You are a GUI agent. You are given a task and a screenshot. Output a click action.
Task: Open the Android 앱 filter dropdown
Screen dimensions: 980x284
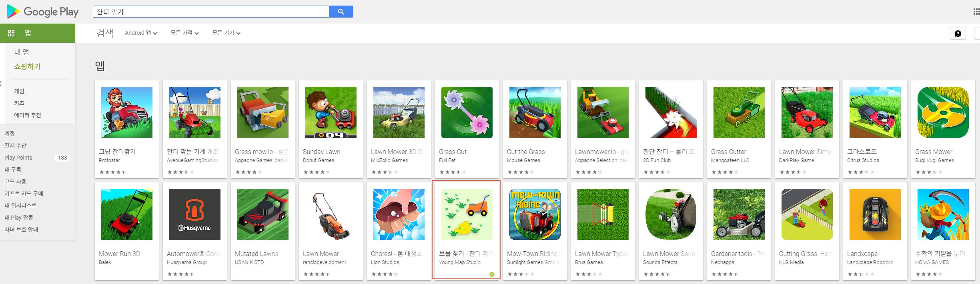141,33
